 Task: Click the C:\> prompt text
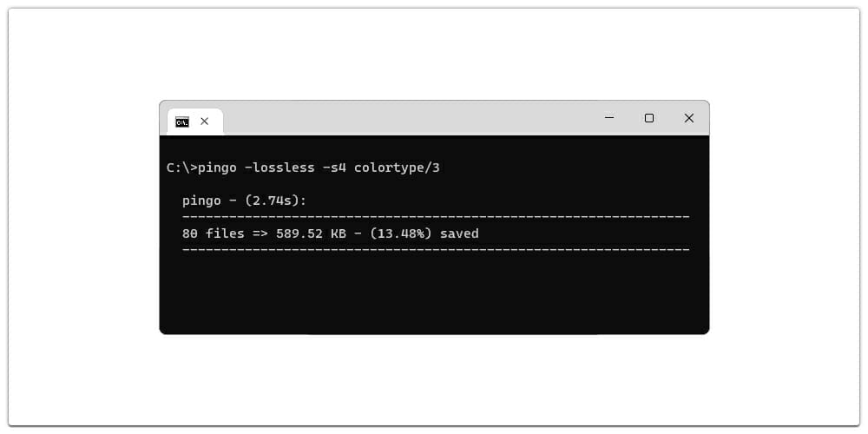[181, 168]
